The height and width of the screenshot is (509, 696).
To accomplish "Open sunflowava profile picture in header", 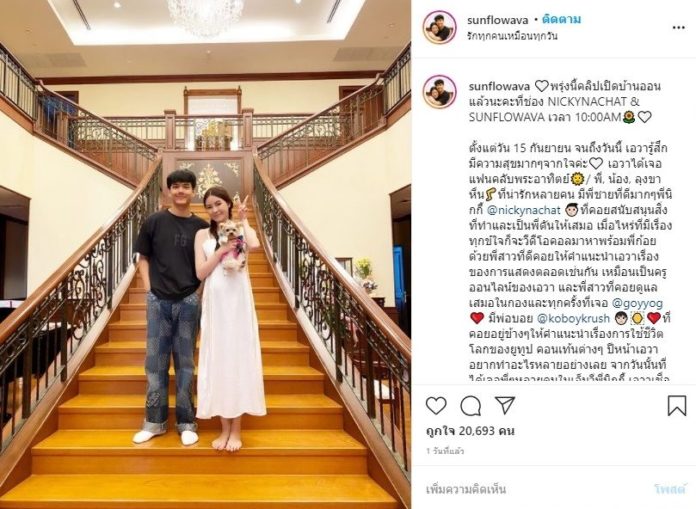I will click(x=439, y=27).
